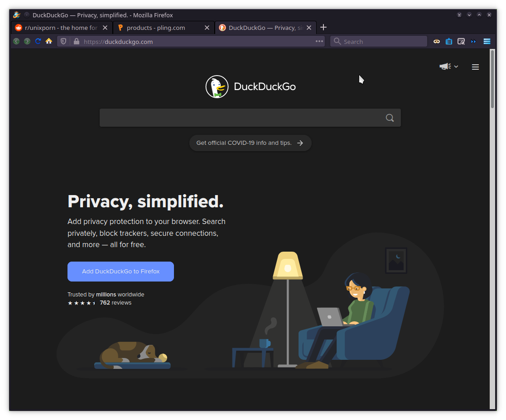Open the DuckDuckGo page side menu
Screen dimensions: 506x420
475,67
